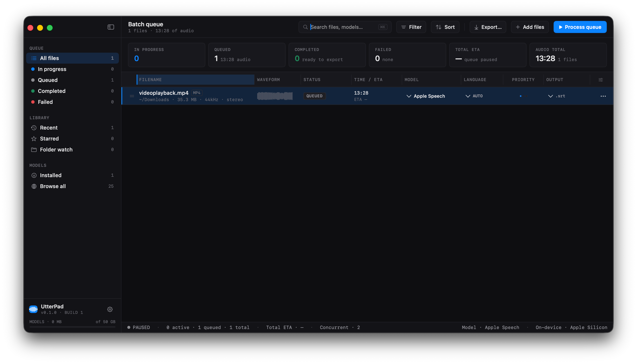637x364 pixels.
Task: Click 'Model · Apple Speech' status bar entry
Action: point(490,327)
